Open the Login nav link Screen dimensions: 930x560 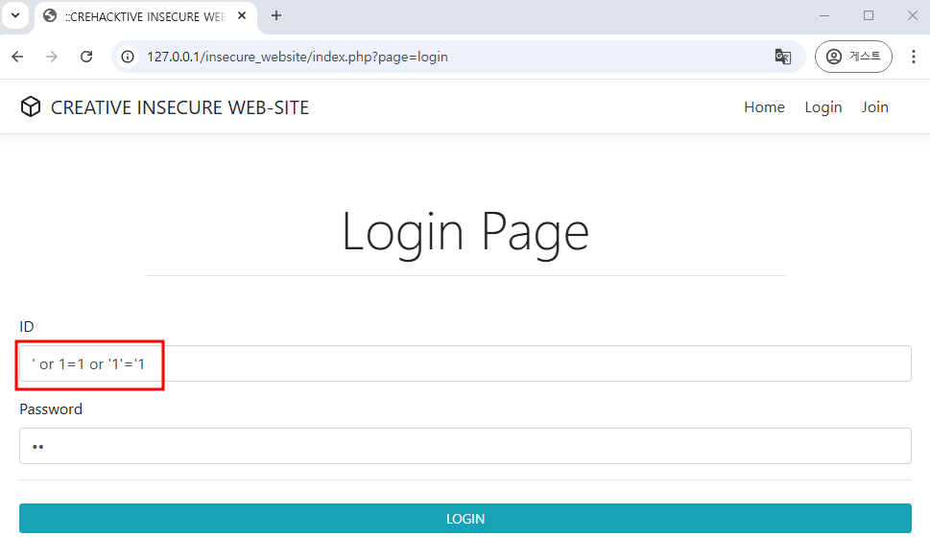pos(823,107)
